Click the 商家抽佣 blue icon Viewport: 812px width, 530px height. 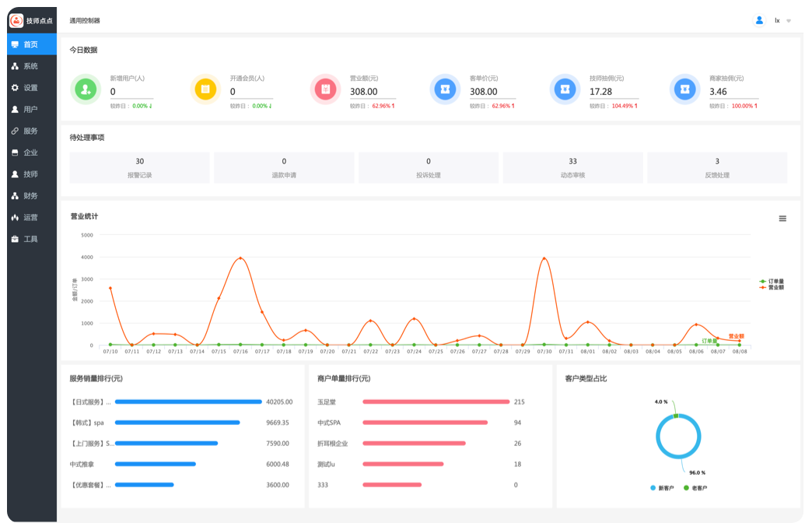[684, 90]
